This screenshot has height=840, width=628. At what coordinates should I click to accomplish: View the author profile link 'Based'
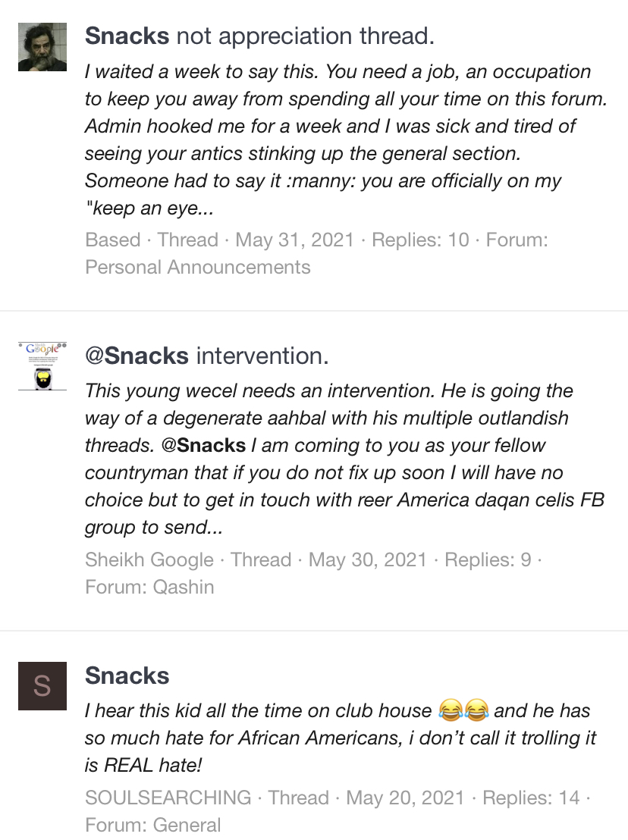pyautogui.click(x=112, y=240)
